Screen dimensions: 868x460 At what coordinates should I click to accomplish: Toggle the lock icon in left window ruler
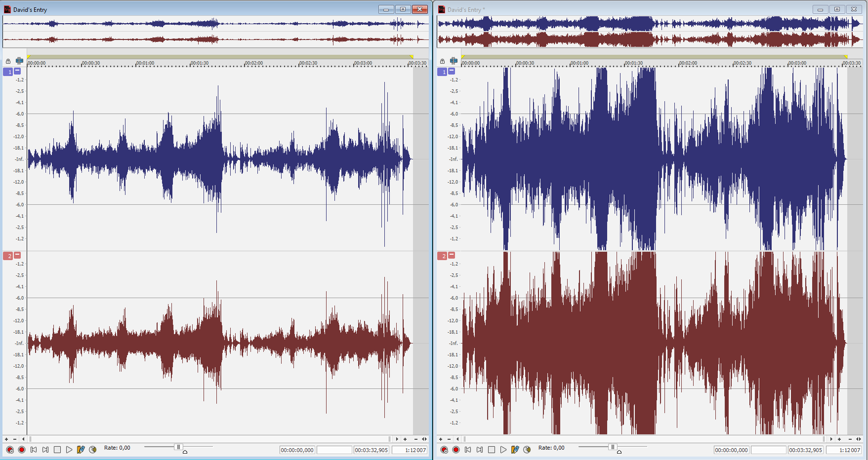click(x=8, y=61)
